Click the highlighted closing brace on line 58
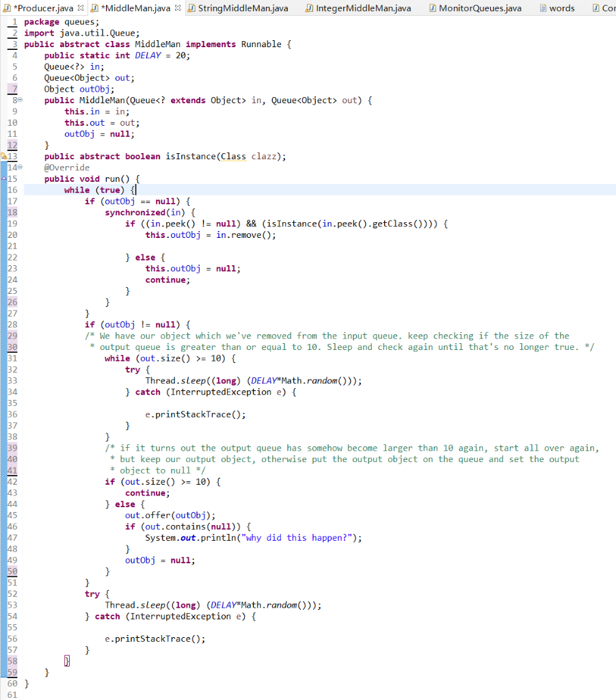 click(67, 661)
